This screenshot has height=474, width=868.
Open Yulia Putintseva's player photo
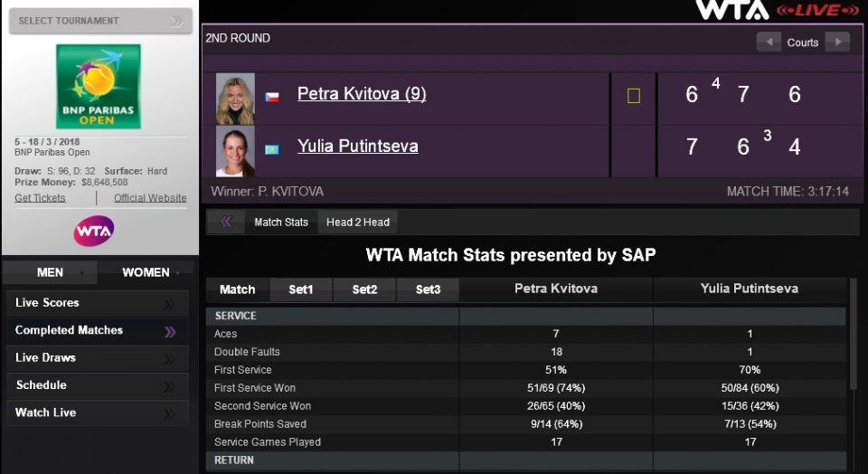pos(235,151)
